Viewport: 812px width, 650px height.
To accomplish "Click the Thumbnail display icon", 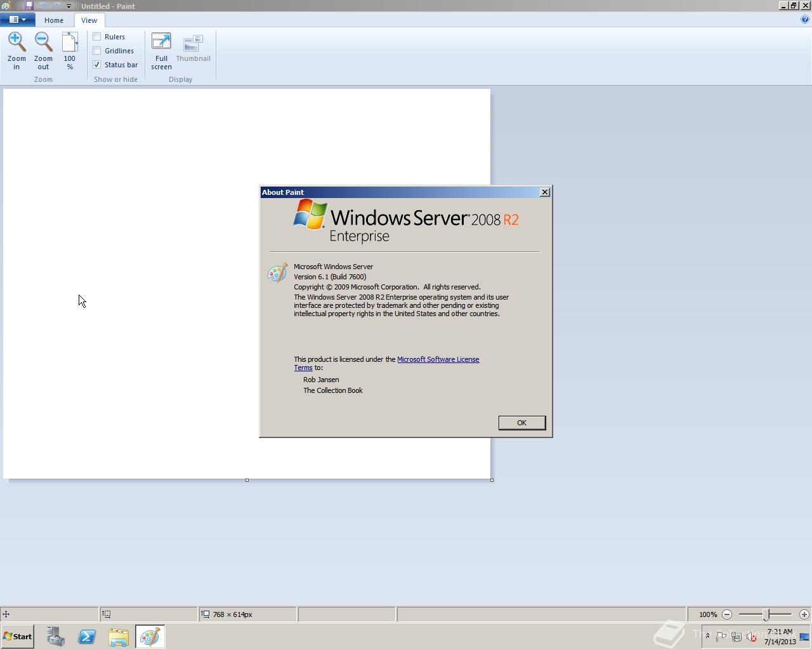I will pyautogui.click(x=193, y=43).
